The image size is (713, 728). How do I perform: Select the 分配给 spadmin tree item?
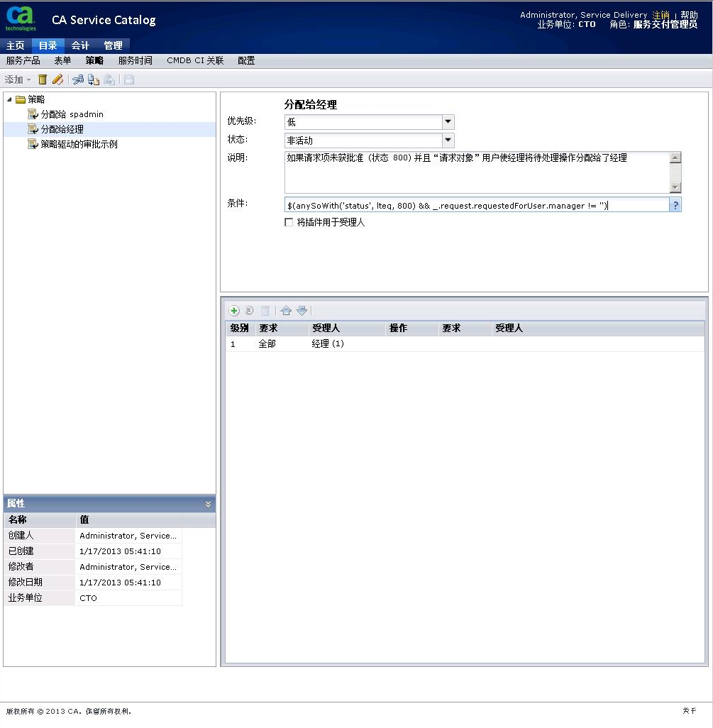click(72, 114)
